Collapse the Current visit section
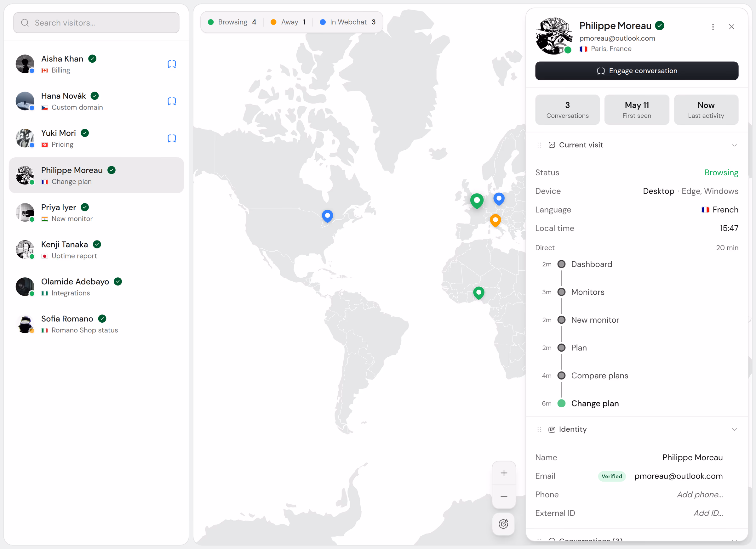The width and height of the screenshot is (756, 549). pyautogui.click(x=734, y=145)
